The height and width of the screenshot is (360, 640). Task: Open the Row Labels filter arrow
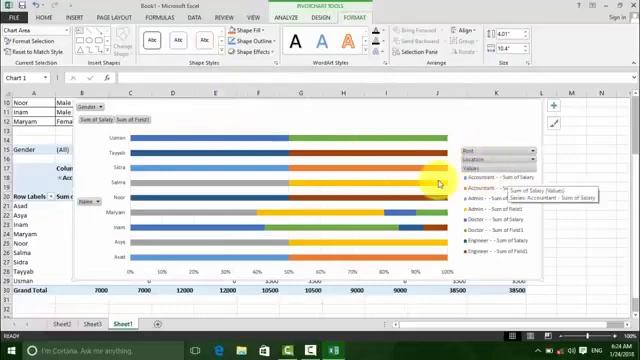(x=51, y=196)
